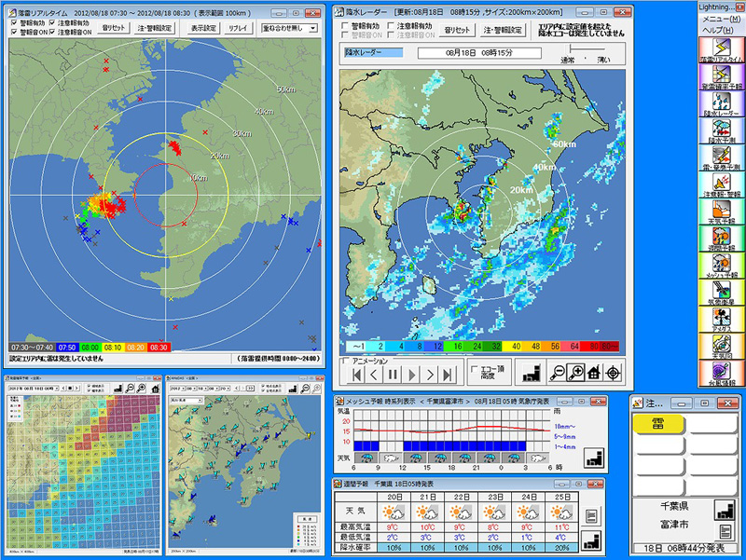Open the 台風情報 typhoon sidebar icon

coord(721,372)
